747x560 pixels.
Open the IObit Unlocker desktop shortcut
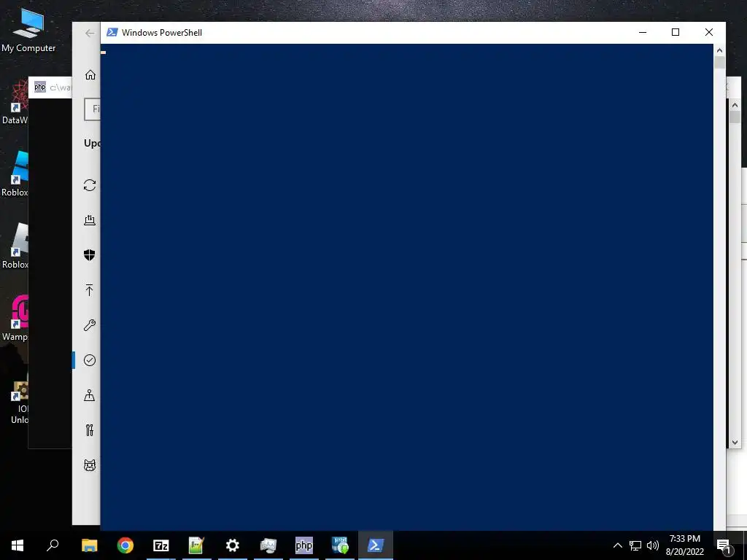click(x=19, y=402)
